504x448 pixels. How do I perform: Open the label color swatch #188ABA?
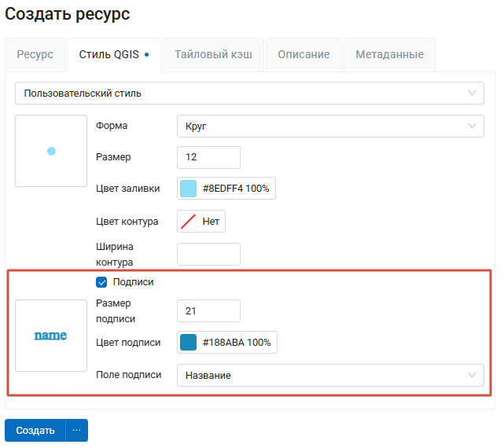click(189, 343)
